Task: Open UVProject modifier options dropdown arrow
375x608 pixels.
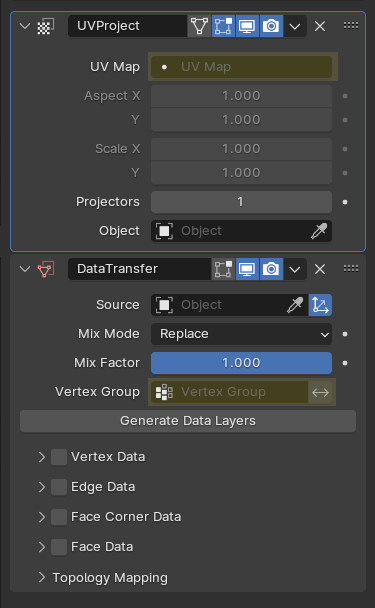Action: click(x=295, y=26)
